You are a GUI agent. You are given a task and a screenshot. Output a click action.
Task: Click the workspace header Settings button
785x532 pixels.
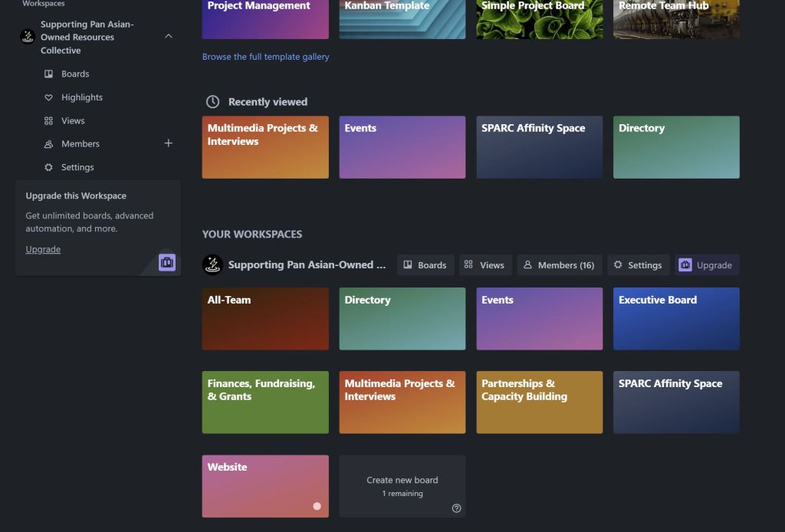coord(638,265)
